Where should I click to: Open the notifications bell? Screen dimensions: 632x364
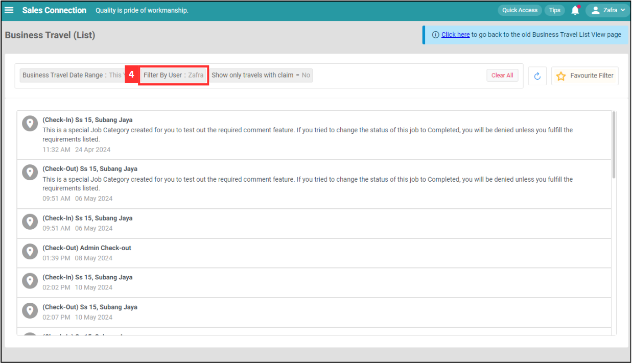(575, 10)
